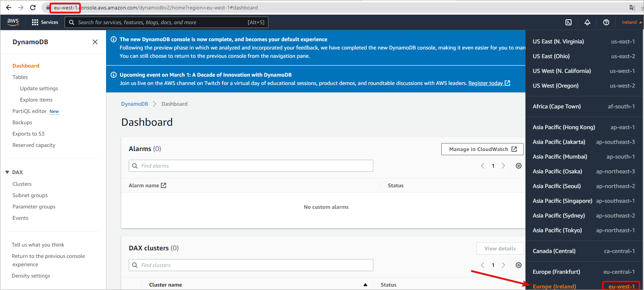Screen dimensions: 644x290
Task: Select Asia Pacific (Sydney) region
Action: click(584, 216)
